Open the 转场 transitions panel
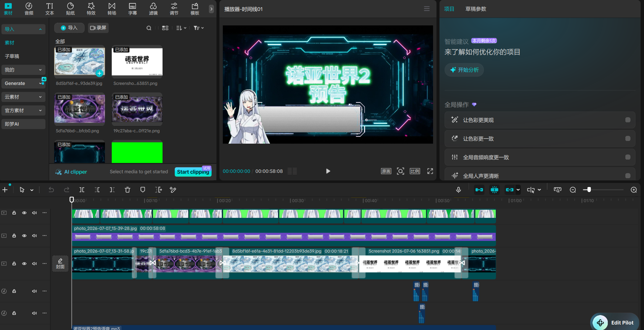Viewport: 644px width, 330px height. pos(112,9)
